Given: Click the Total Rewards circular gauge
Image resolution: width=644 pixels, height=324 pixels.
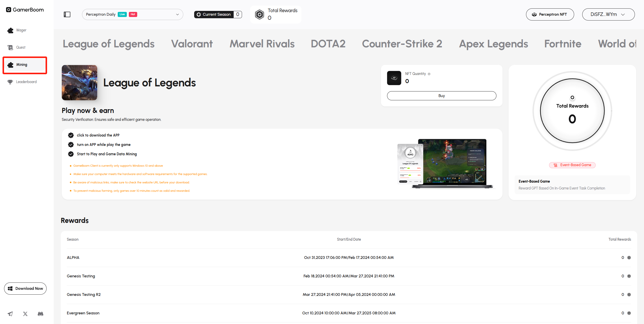Looking at the screenshot, I should coord(572,111).
